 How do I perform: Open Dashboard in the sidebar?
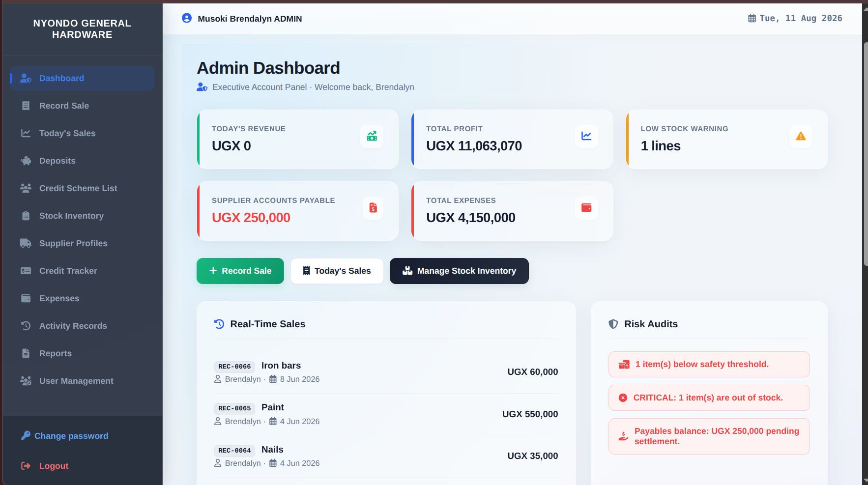click(x=82, y=78)
